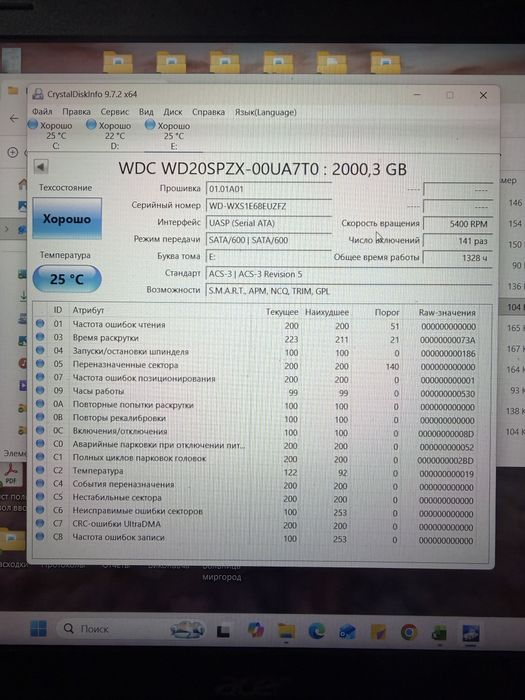
Task: Click the Интерфейс field UASP (Serial ATA)
Action: 268,223
